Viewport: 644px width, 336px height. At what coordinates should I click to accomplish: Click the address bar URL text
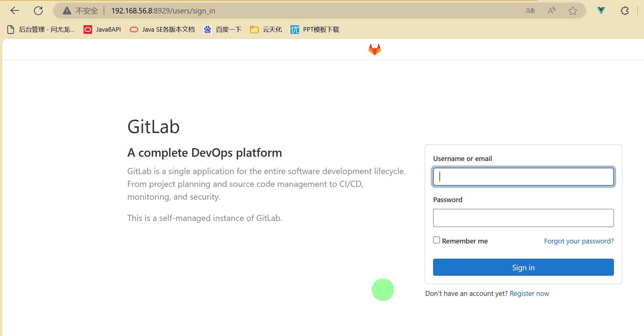point(163,11)
